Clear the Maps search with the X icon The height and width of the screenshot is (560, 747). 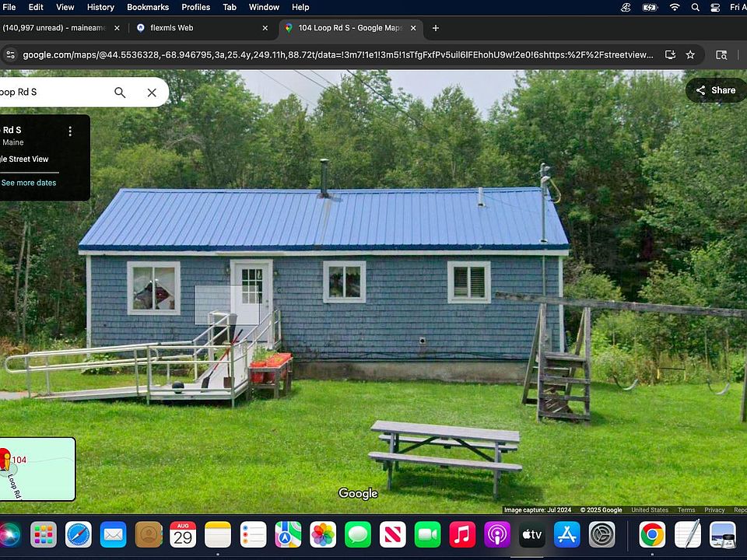152,92
